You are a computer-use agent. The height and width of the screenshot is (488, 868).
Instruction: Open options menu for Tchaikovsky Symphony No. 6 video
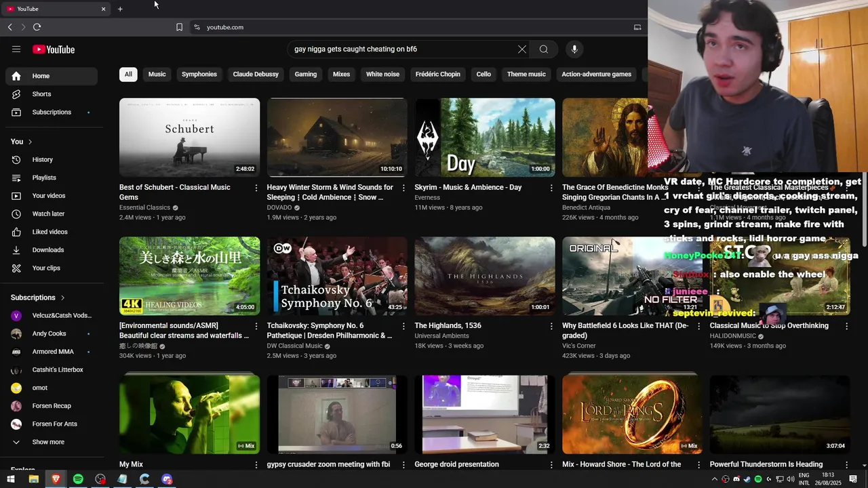(x=403, y=326)
